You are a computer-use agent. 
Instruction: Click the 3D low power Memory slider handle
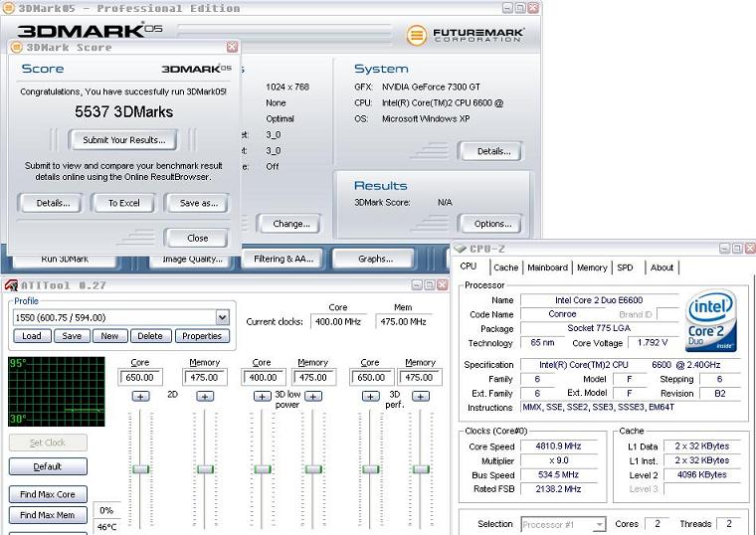point(313,469)
